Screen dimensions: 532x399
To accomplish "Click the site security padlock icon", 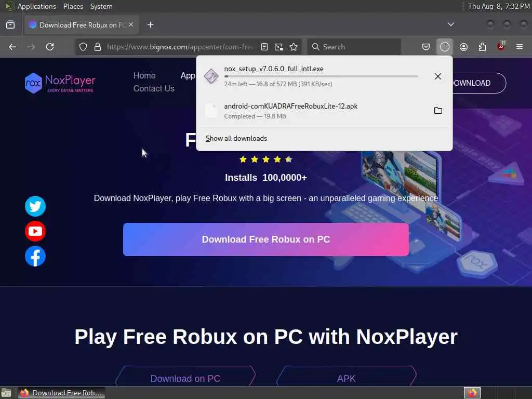I will click(98, 47).
